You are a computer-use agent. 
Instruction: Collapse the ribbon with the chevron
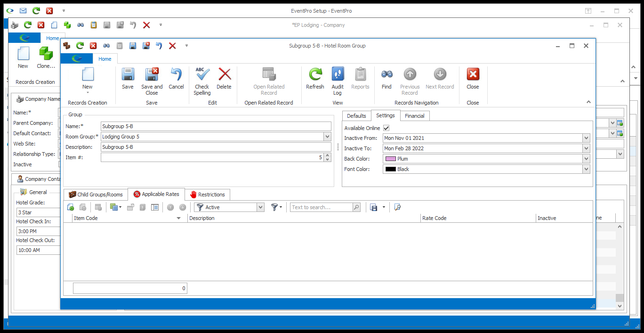tap(588, 102)
